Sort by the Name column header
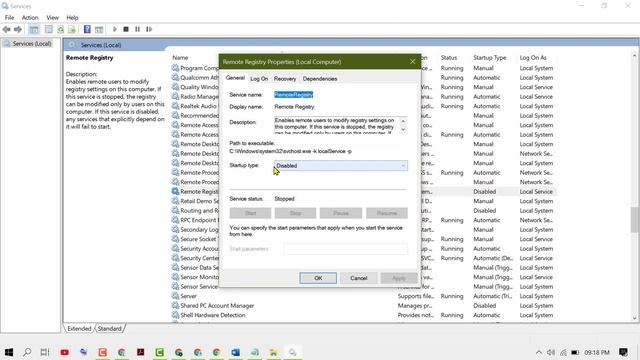Image resolution: width=640 pixels, height=360 pixels. (x=180, y=58)
